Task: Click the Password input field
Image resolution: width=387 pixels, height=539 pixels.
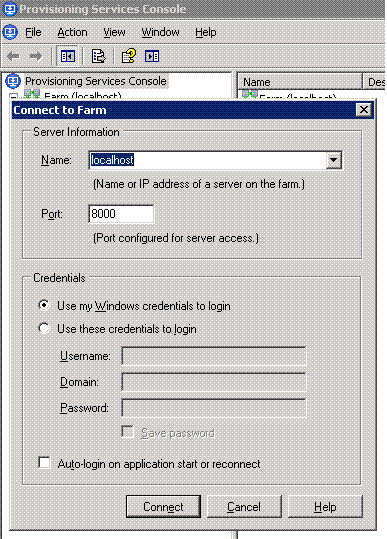Action: click(214, 408)
